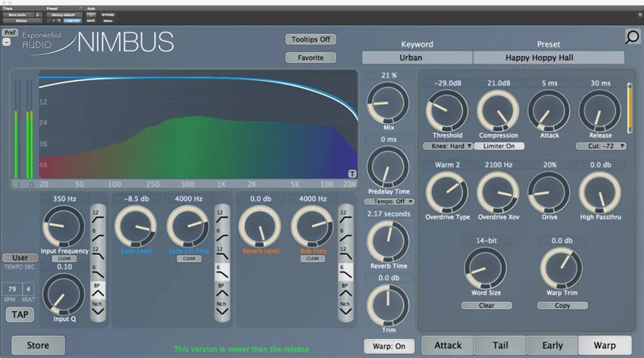This screenshot has width=644, height=358.
Task: Click Copy button under Warp Trim
Action: [x=562, y=306]
